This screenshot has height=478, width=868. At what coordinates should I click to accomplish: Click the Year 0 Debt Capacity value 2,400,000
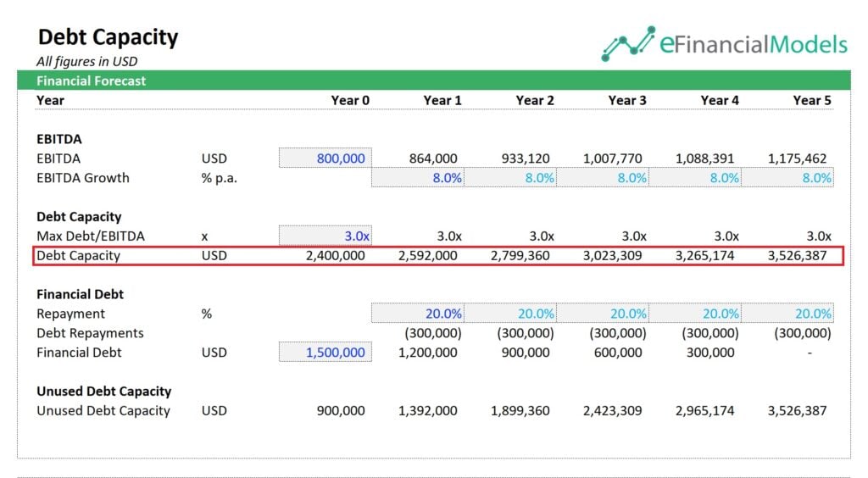[x=336, y=256]
